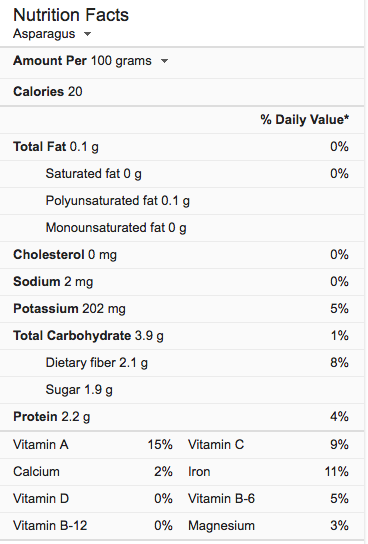Screen dimensions: 368x544
Task: Select the Total Carbohydrate 3.9 g row
Action: (182, 336)
